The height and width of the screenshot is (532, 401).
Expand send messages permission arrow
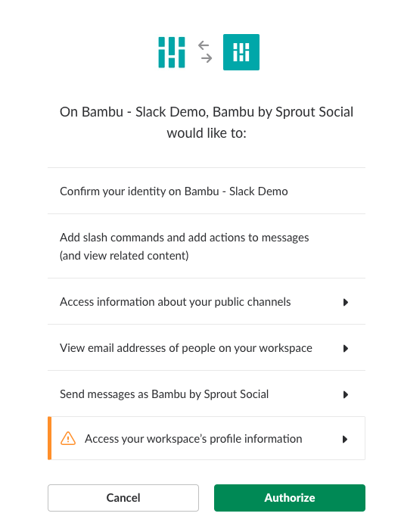pyautogui.click(x=345, y=394)
